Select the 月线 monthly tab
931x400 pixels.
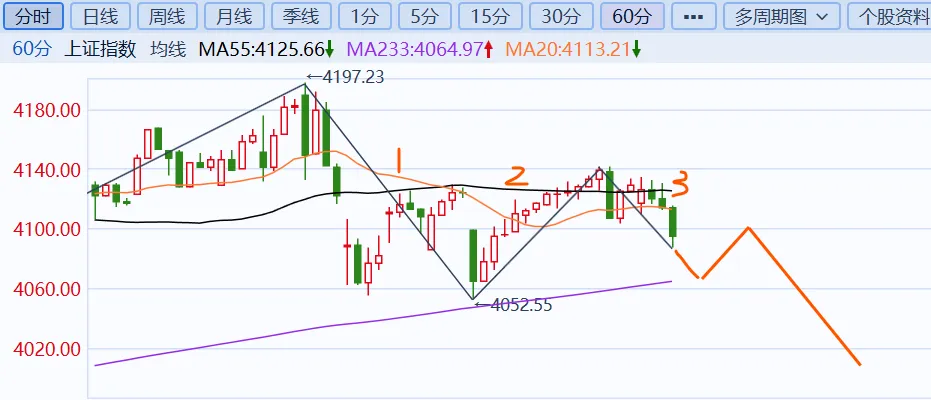(x=234, y=16)
